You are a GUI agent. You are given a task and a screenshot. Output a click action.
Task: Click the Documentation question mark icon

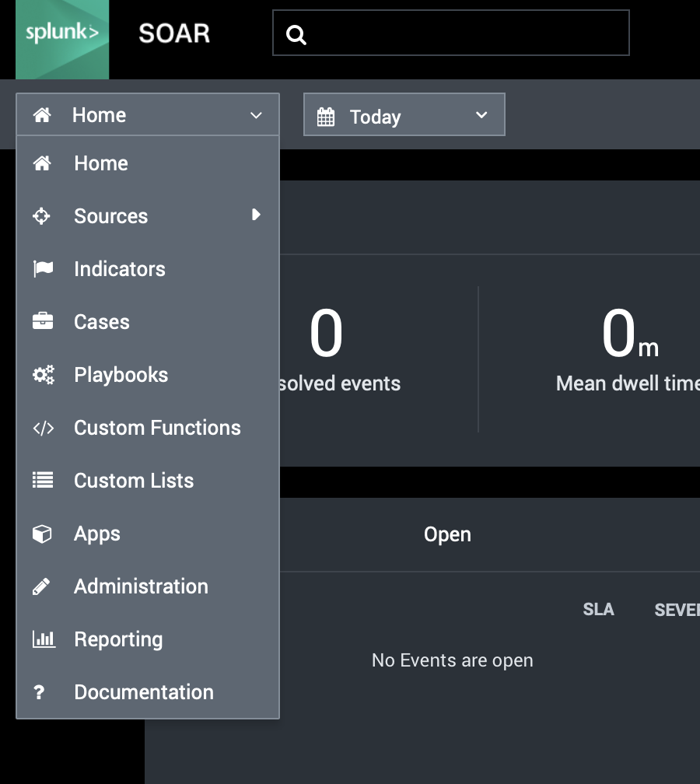tap(40, 692)
